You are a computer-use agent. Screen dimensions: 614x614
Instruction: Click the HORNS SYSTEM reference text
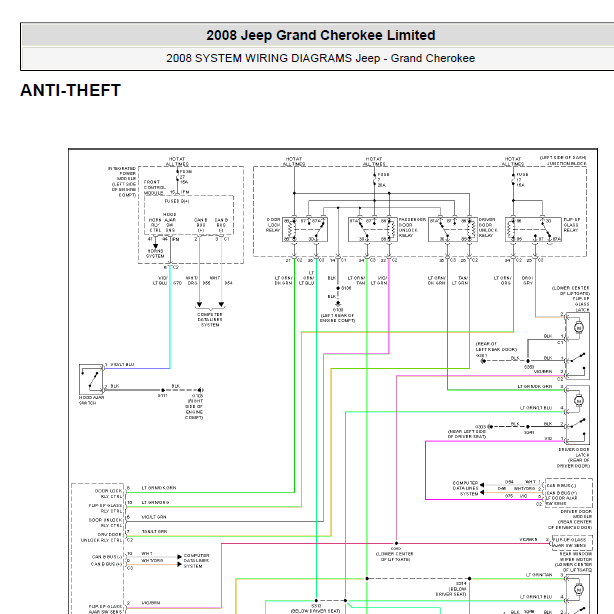pos(155,253)
